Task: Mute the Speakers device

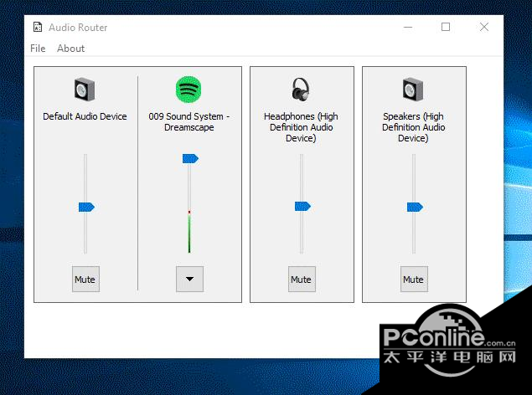Action: [x=414, y=280]
